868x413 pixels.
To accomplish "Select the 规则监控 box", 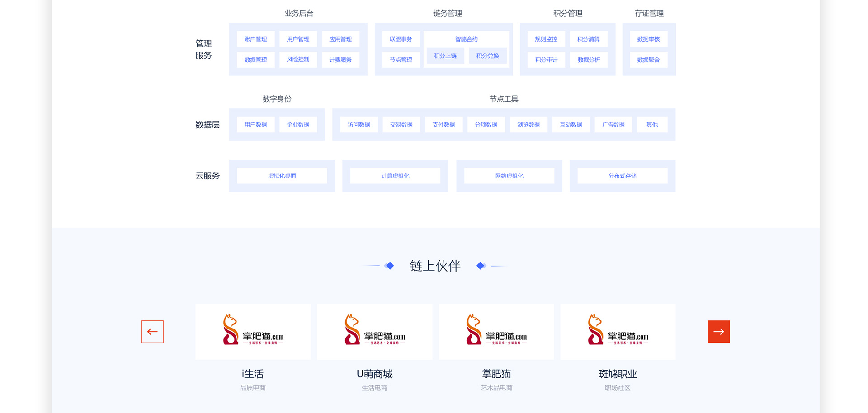I will tap(546, 39).
